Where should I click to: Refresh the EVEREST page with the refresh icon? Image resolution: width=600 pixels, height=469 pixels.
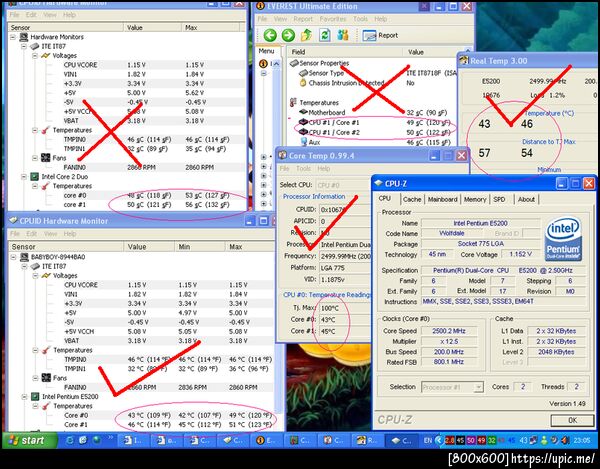click(325, 35)
